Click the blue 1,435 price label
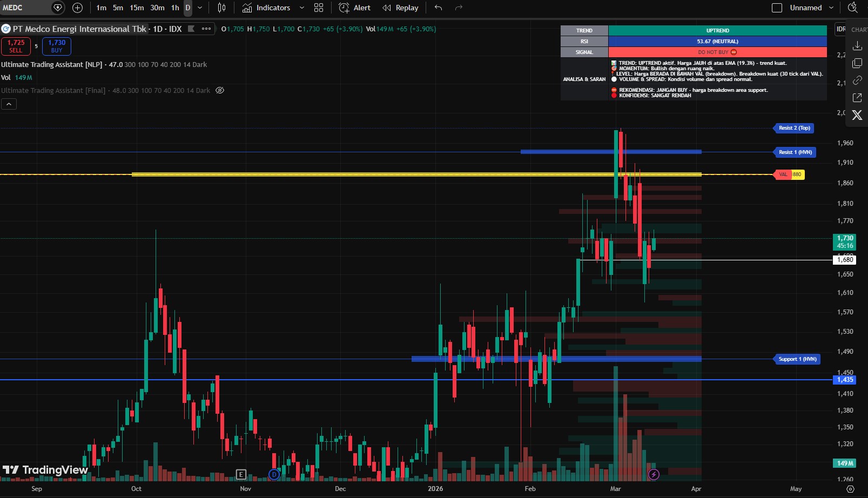 tap(845, 380)
